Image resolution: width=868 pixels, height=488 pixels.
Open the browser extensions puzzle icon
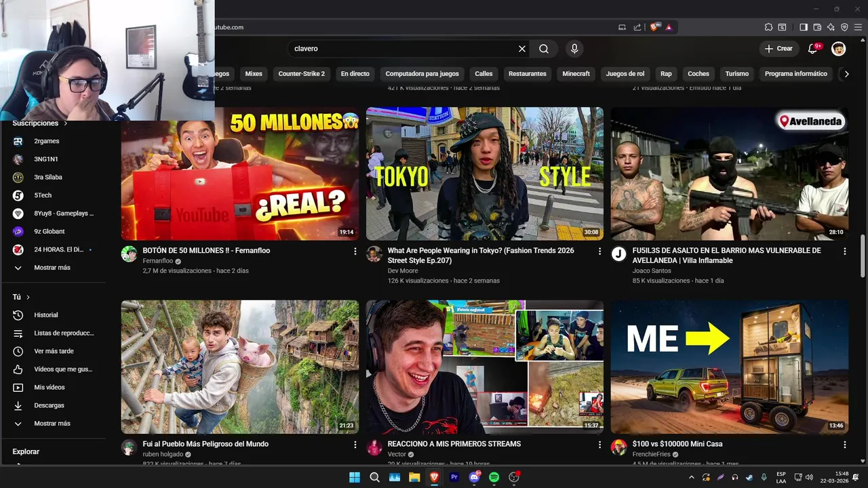(768, 27)
